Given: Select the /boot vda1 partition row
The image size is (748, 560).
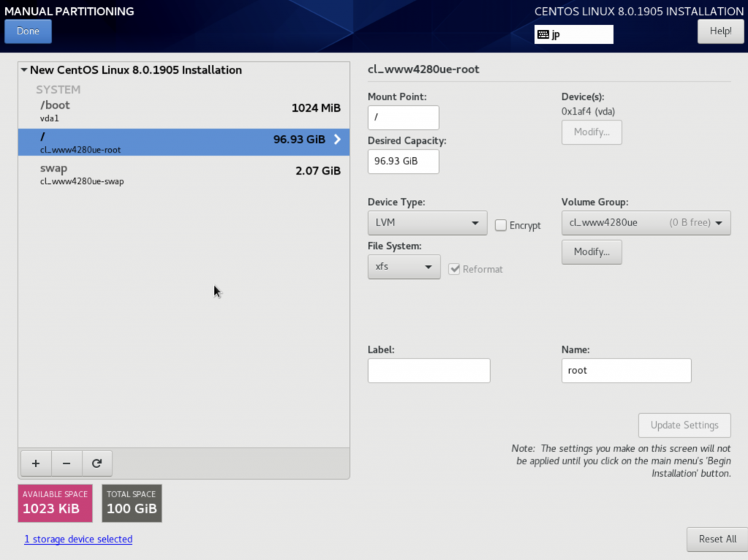Looking at the screenshot, I should (x=183, y=111).
